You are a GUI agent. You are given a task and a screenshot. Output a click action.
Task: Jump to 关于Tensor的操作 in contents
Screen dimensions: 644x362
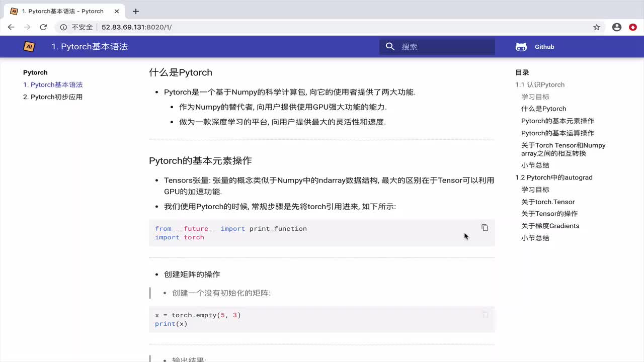pos(549,214)
